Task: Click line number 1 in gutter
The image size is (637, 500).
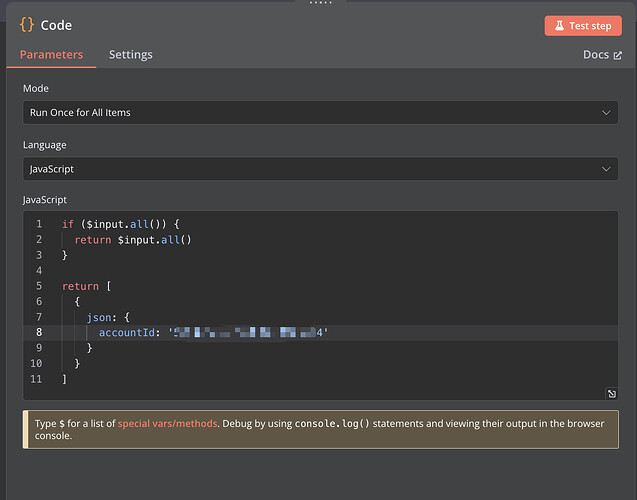Action: pyautogui.click(x=39, y=224)
